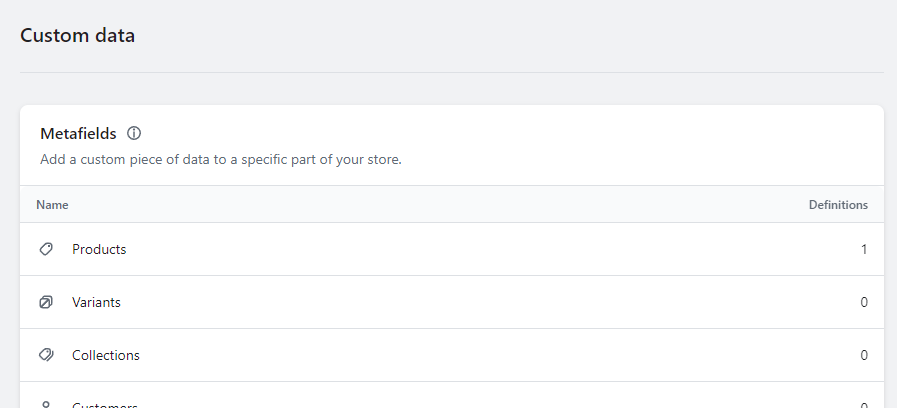Click the Definitions column header
897x408 pixels.
838,205
